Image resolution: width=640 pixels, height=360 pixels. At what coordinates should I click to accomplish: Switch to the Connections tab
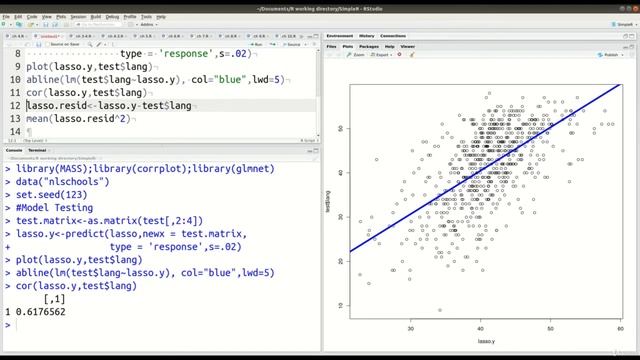(x=393, y=36)
